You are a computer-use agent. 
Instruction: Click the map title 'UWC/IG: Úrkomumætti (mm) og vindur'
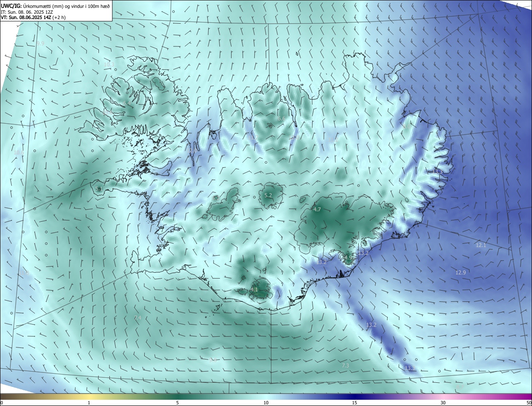(55, 5)
